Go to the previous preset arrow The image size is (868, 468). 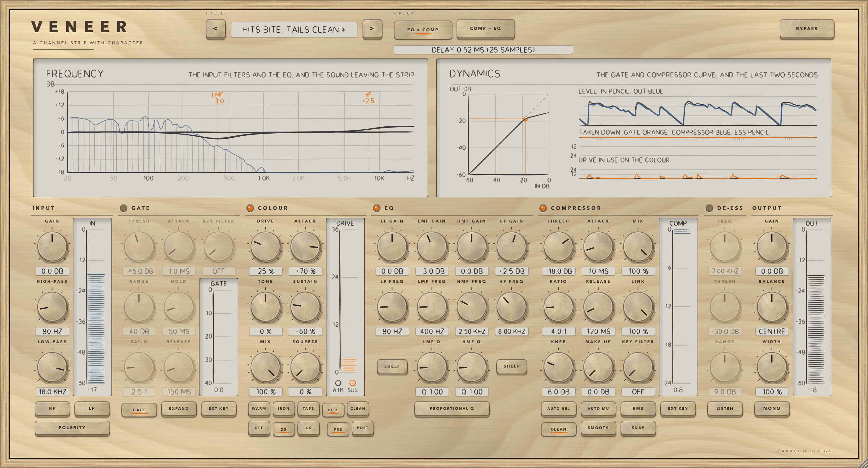click(x=215, y=29)
